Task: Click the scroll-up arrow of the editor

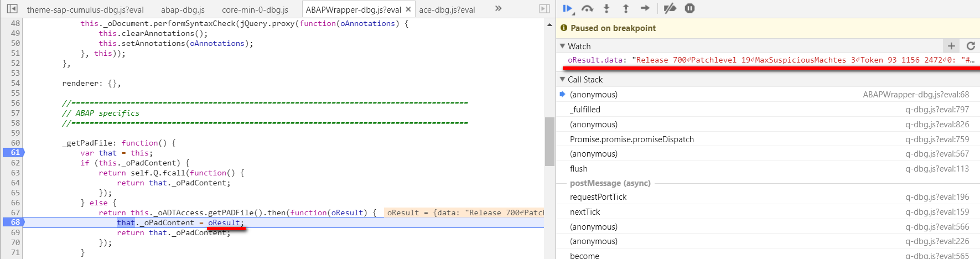Action: coord(549,25)
